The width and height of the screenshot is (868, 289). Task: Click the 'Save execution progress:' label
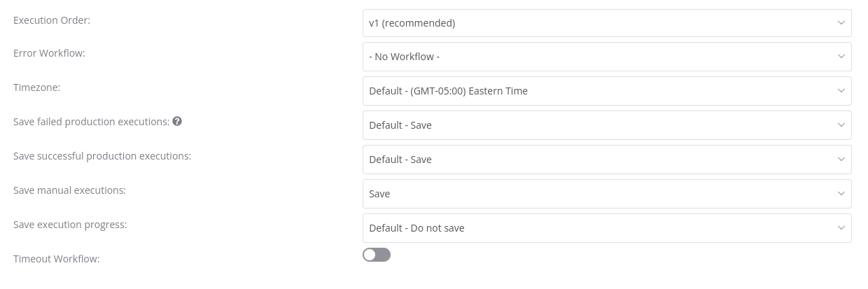click(70, 225)
